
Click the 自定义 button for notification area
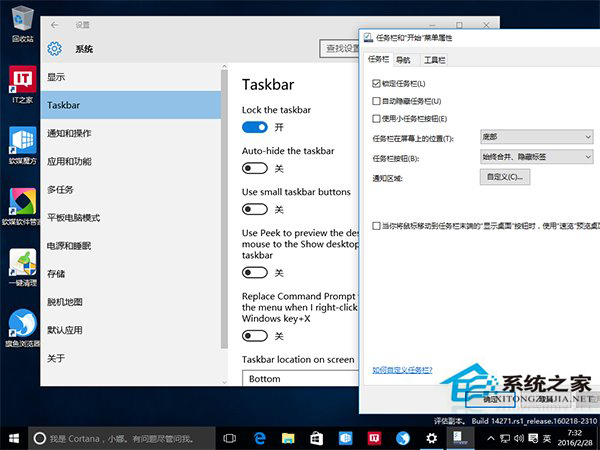[x=504, y=177]
